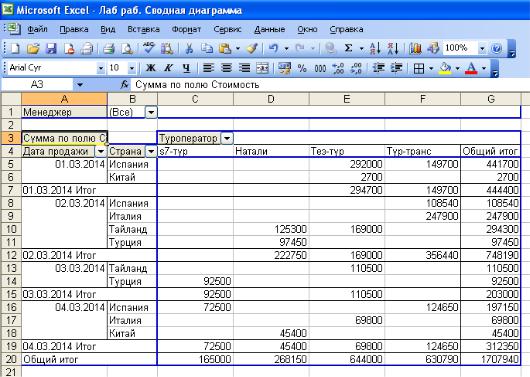Image resolution: width=530 pixels, height=377 pixels.
Task: Click the Fill Color paint bucket swatch
Action: [445, 69]
